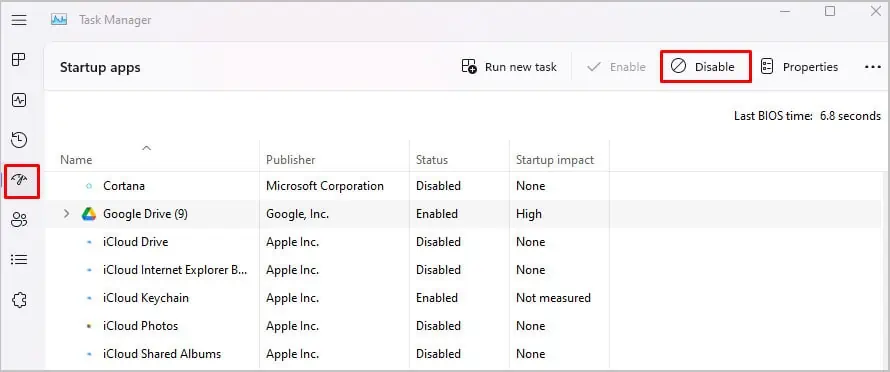
Task: Disable the selected startup app
Action: click(706, 67)
